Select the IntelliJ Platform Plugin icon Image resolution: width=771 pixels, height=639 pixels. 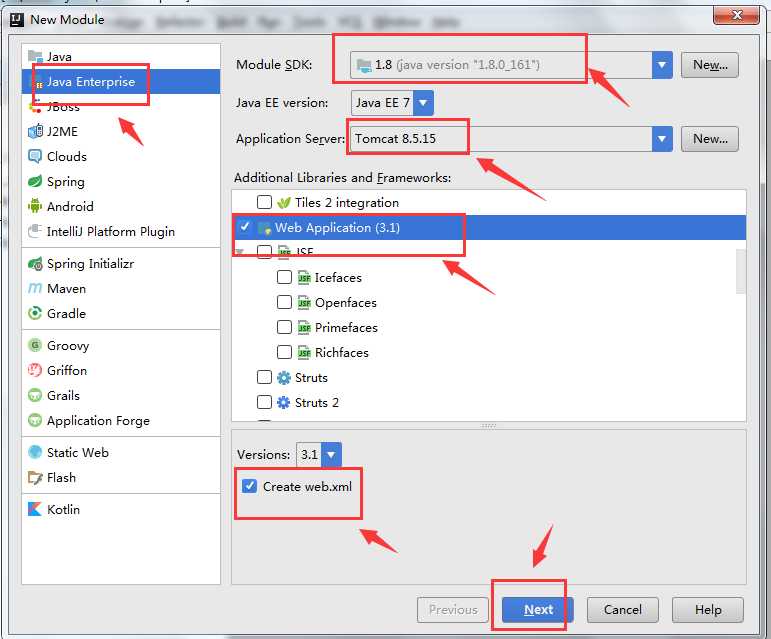[35, 231]
